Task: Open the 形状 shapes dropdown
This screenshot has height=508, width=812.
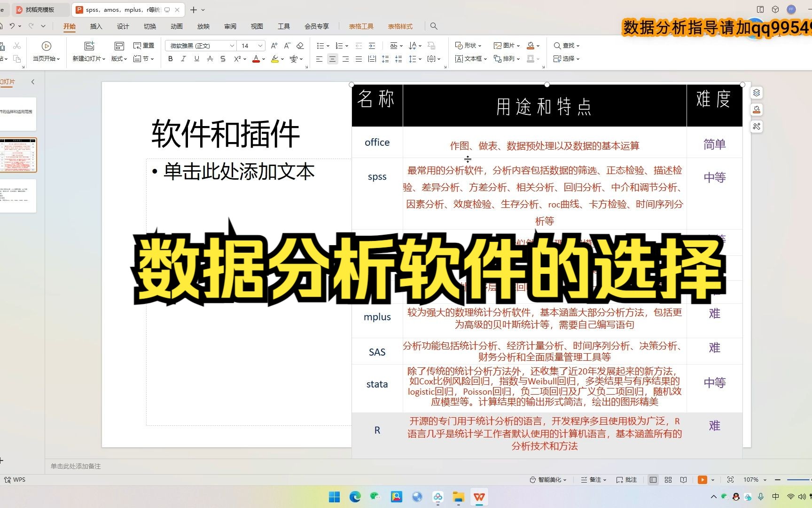Action: (x=468, y=46)
